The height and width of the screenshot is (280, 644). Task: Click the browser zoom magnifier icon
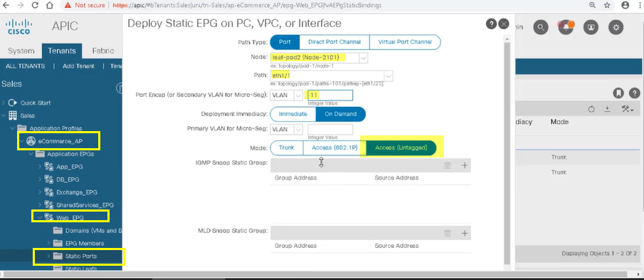coord(593,6)
